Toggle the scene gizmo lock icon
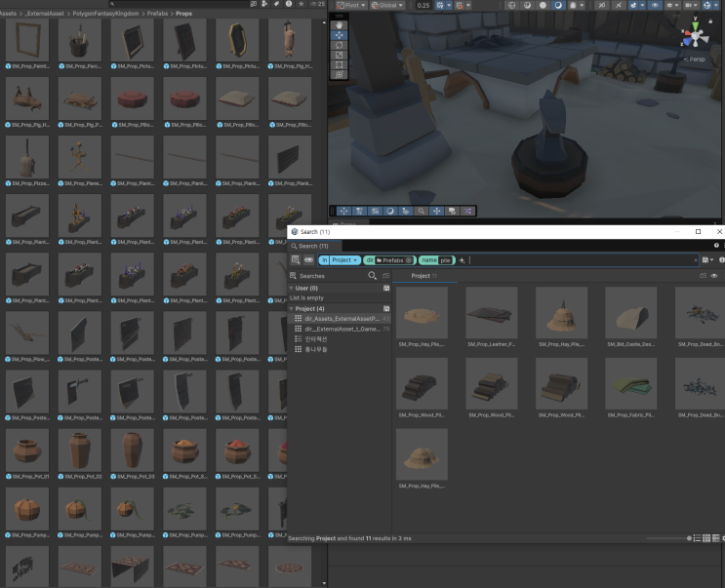 coord(710,20)
